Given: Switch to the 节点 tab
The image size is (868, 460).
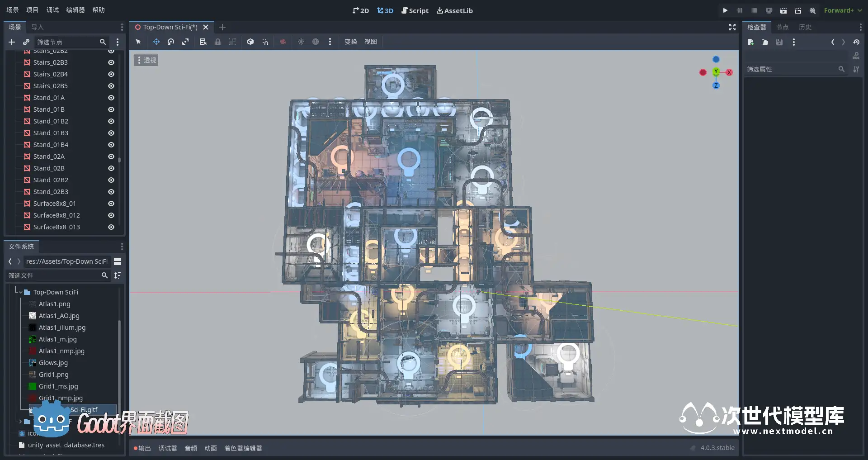Looking at the screenshot, I should 782,27.
